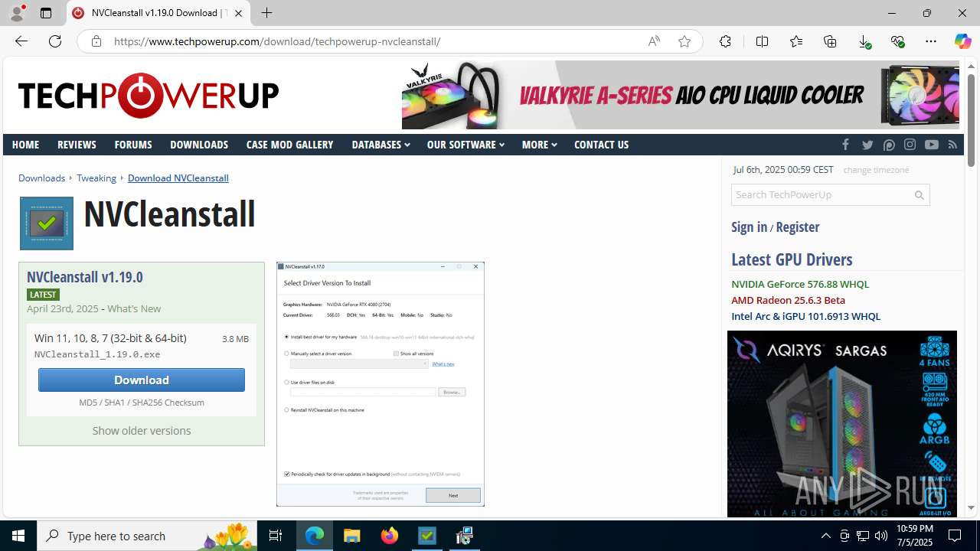Open NVIDIA GeForce 576.88 WHQL driver link

800,284
